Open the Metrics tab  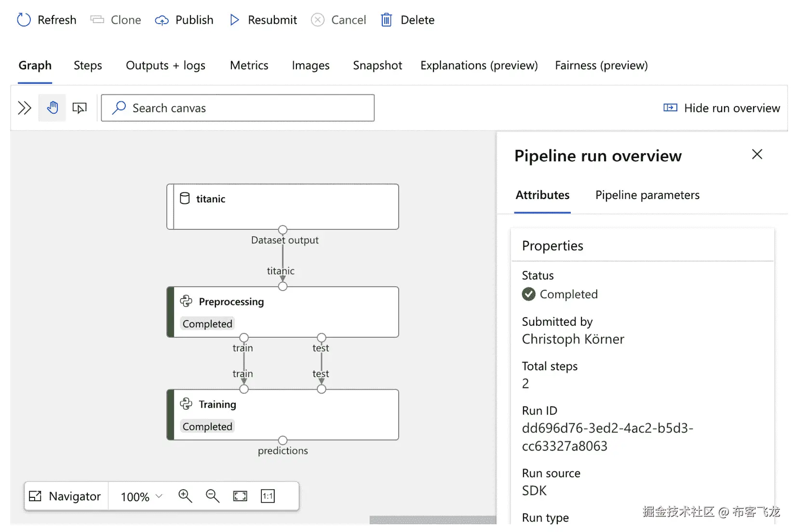249,66
